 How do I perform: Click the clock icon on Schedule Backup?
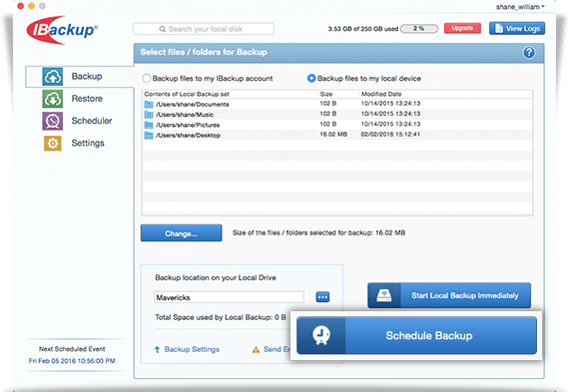tap(321, 335)
